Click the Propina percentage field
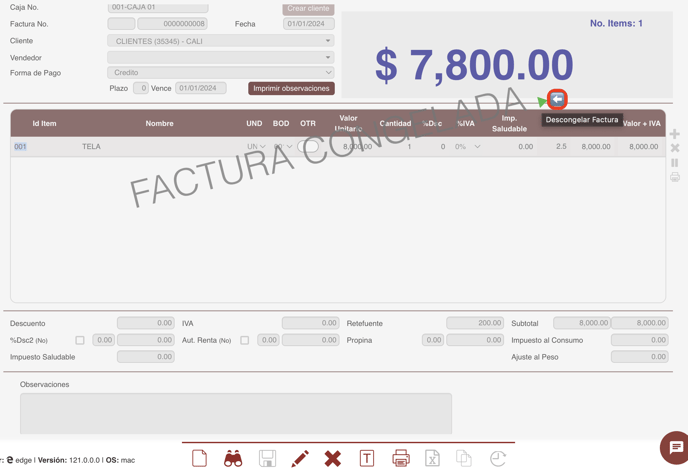The height and width of the screenshot is (471, 688). 433,340
